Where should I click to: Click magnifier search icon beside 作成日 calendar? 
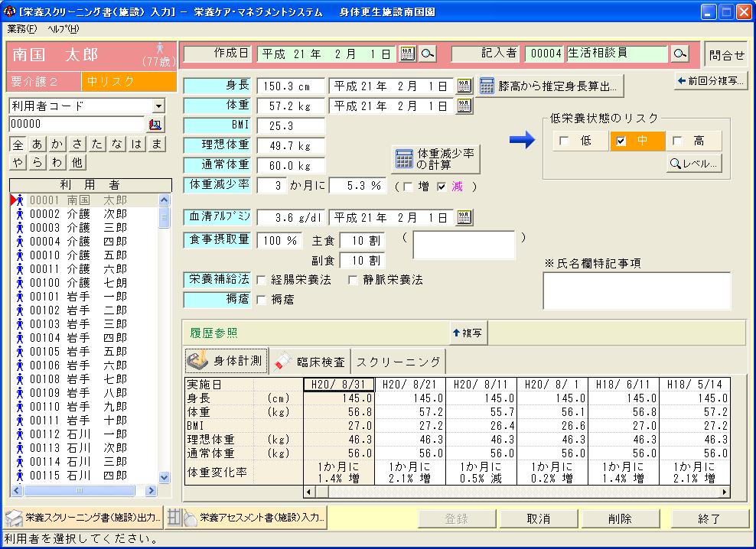click(x=428, y=54)
